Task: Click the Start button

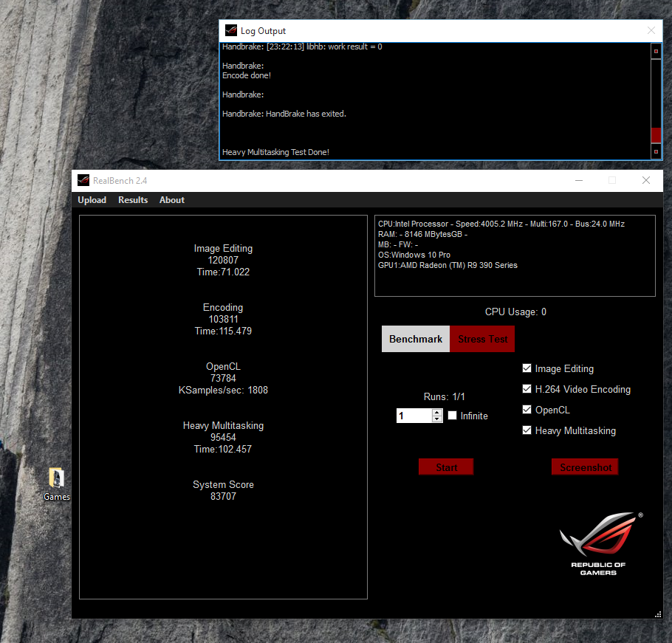Action: pos(446,467)
